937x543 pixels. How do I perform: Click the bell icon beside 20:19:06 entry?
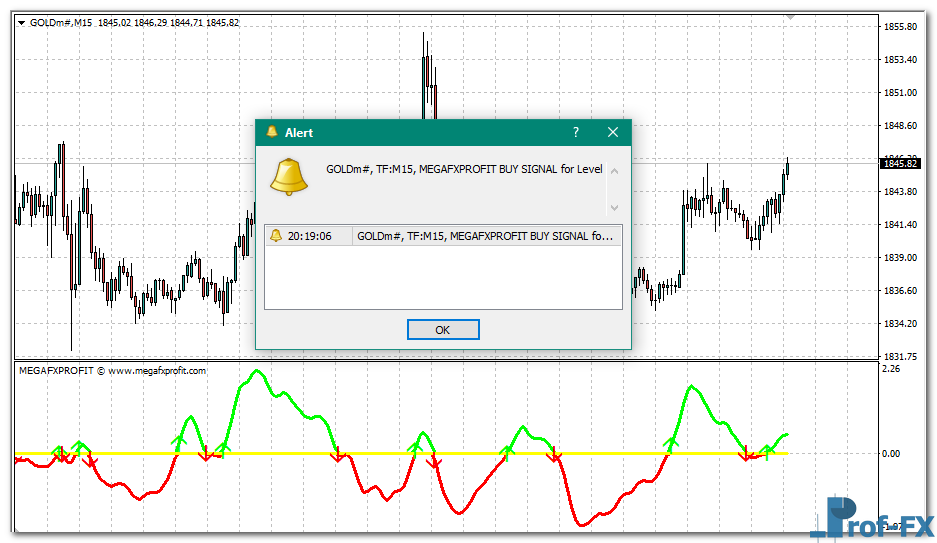(276, 236)
